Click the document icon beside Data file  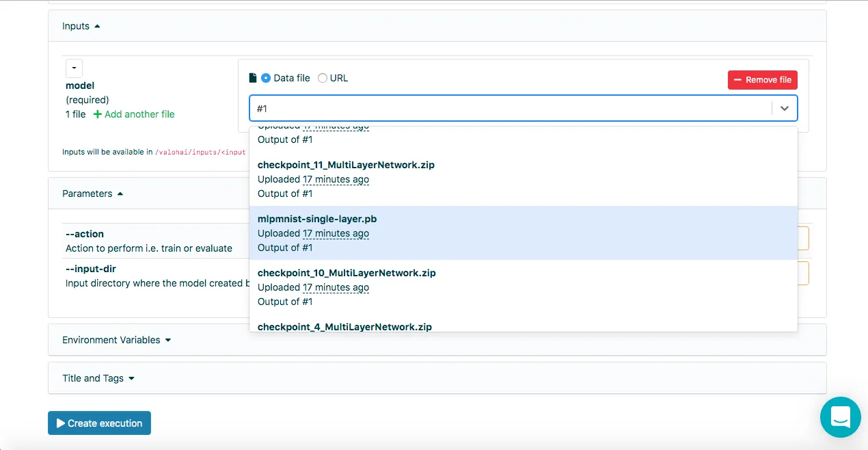[252, 78]
